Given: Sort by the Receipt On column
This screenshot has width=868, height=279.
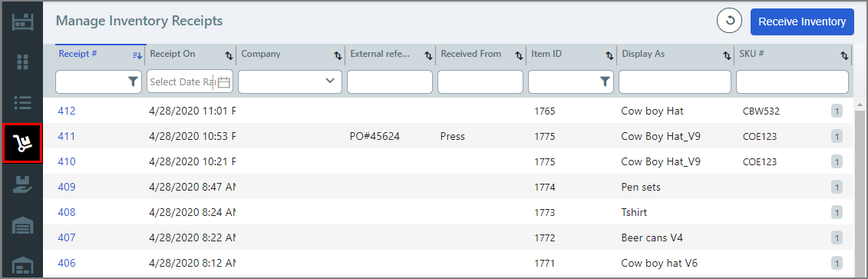Looking at the screenshot, I should (x=229, y=55).
